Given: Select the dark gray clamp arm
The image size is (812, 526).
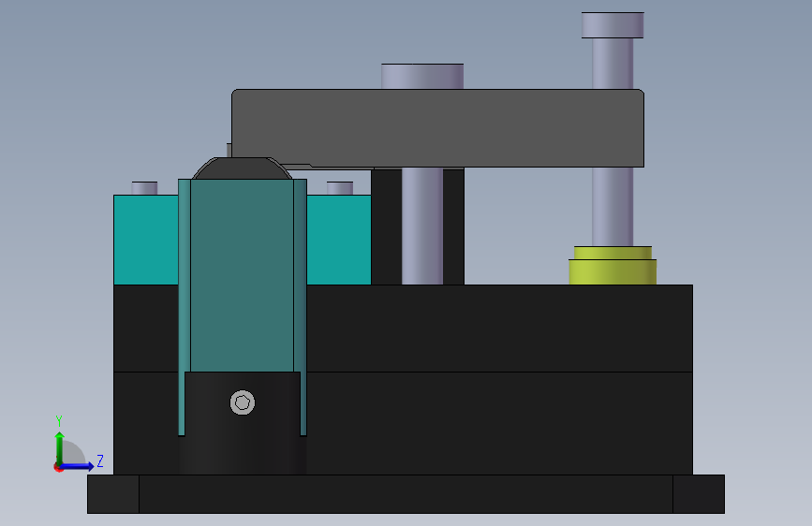Looking at the screenshot, I should pos(437,128).
